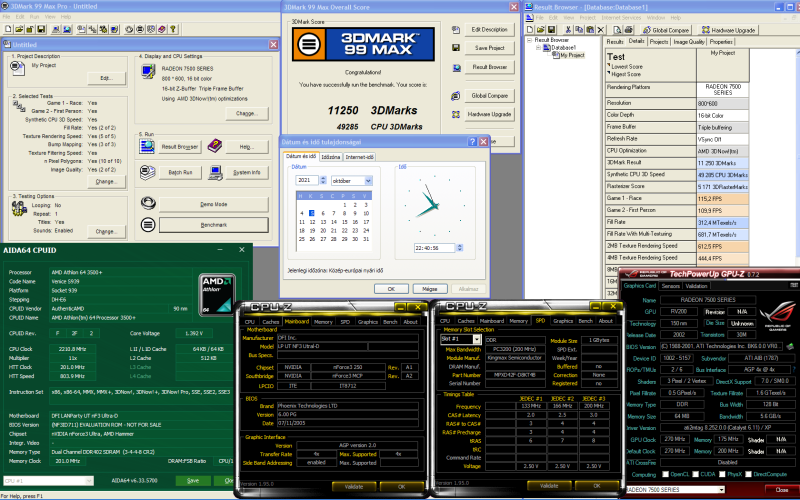
Task: Click the computer icon beside System Info
Action: click(216, 172)
